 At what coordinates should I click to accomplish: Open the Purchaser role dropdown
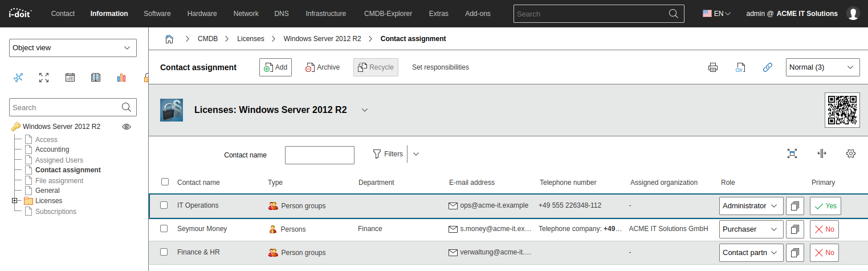coord(751,229)
